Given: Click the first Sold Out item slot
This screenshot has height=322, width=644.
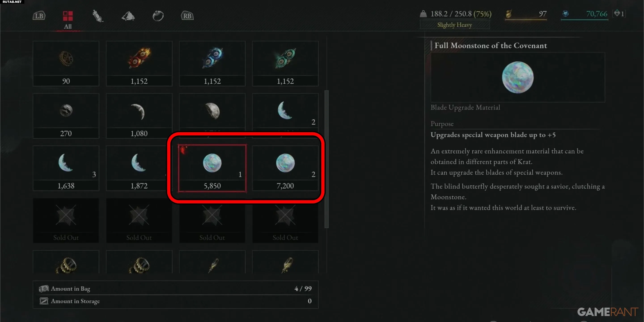Looking at the screenshot, I should pyautogui.click(x=66, y=220).
